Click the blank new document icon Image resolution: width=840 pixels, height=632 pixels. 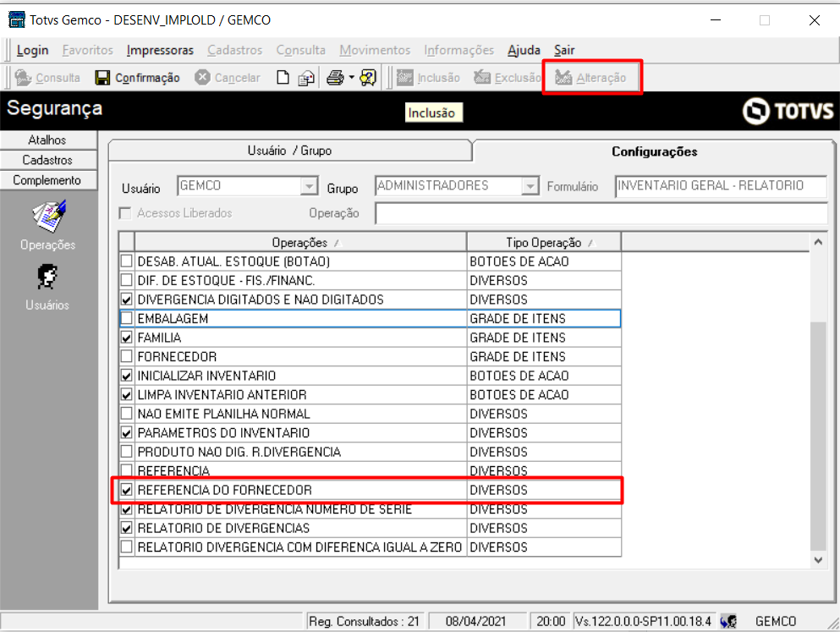pos(283,78)
